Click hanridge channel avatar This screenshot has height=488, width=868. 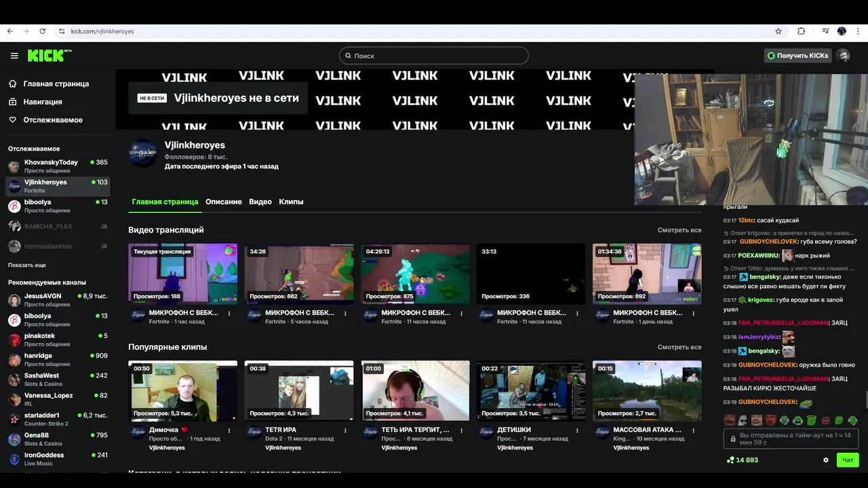pos(14,360)
